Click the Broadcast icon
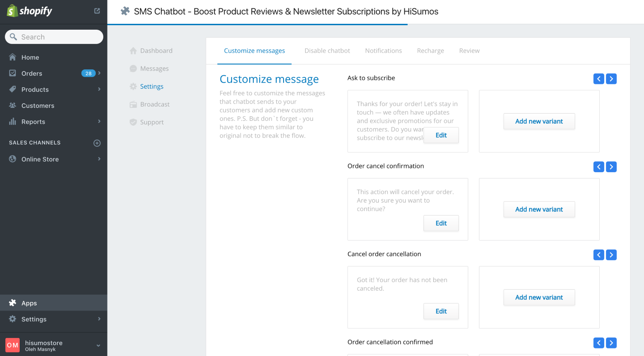Image resolution: width=644 pixels, height=356 pixels. [x=133, y=104]
